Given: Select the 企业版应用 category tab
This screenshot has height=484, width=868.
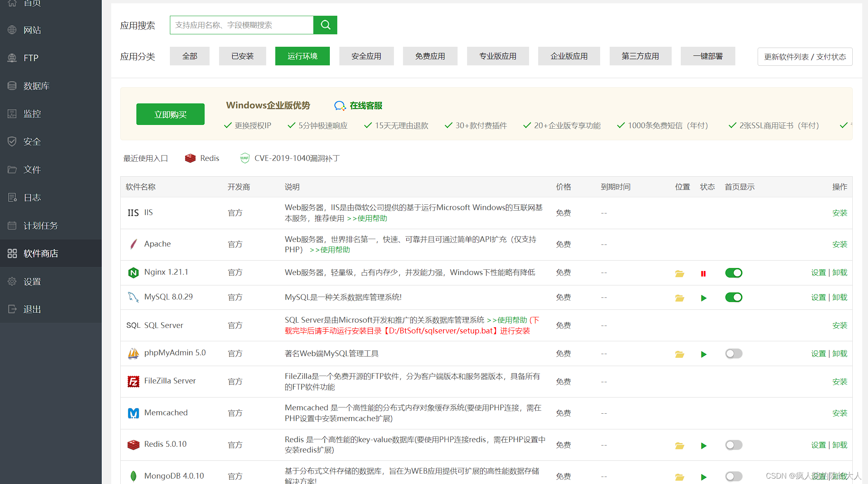Looking at the screenshot, I should 569,56.
